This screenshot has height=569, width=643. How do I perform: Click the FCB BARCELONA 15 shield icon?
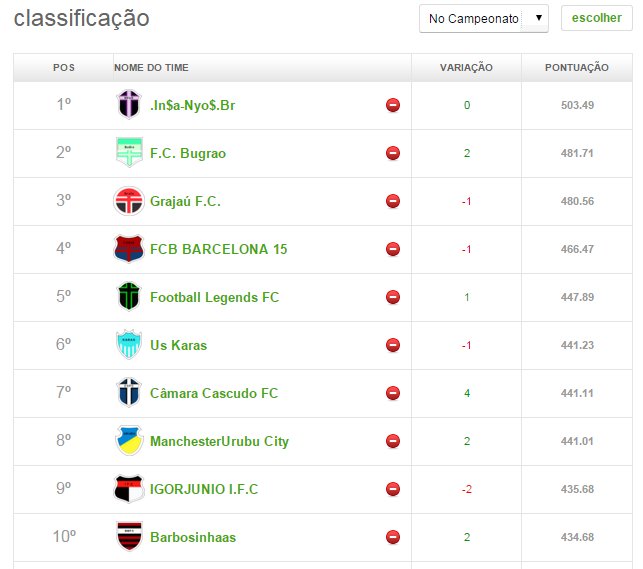129,249
